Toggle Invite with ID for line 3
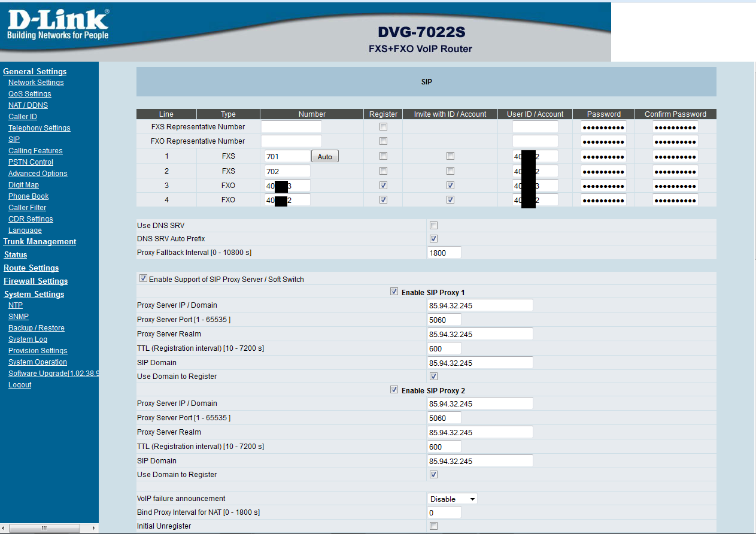Image resolution: width=756 pixels, height=534 pixels. coord(450,185)
